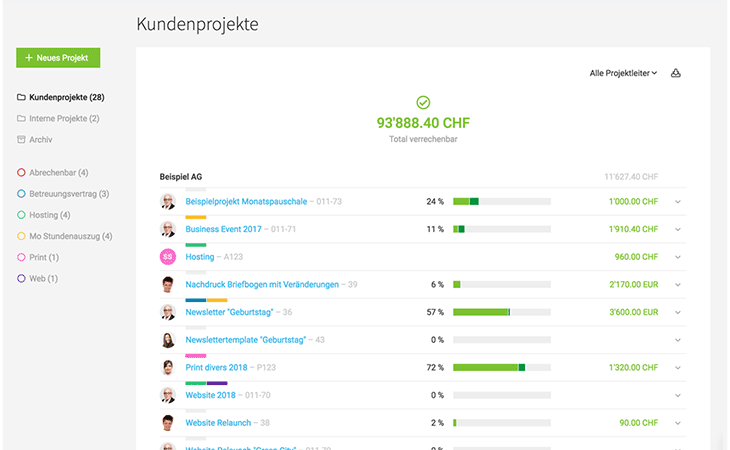Screen dimensions: 730x450
Task: Click the Interne Projekte folder icon
Action: click(22, 118)
